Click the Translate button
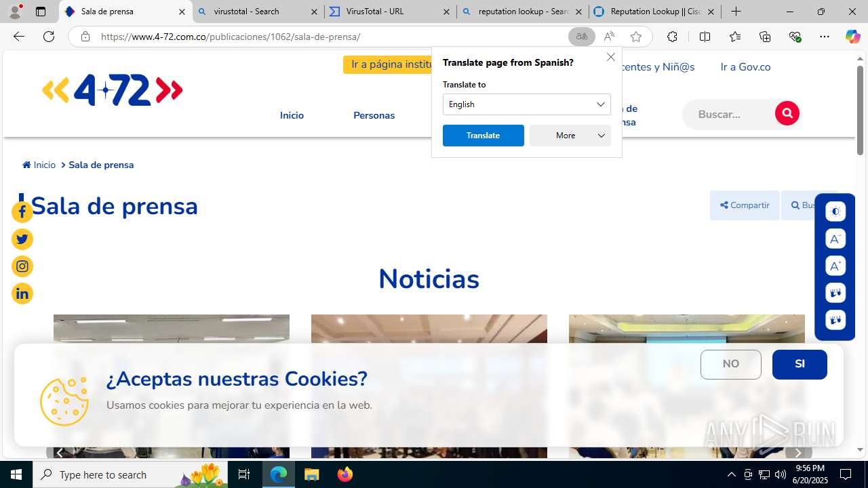Viewport: 868px width, 488px height. (484, 136)
